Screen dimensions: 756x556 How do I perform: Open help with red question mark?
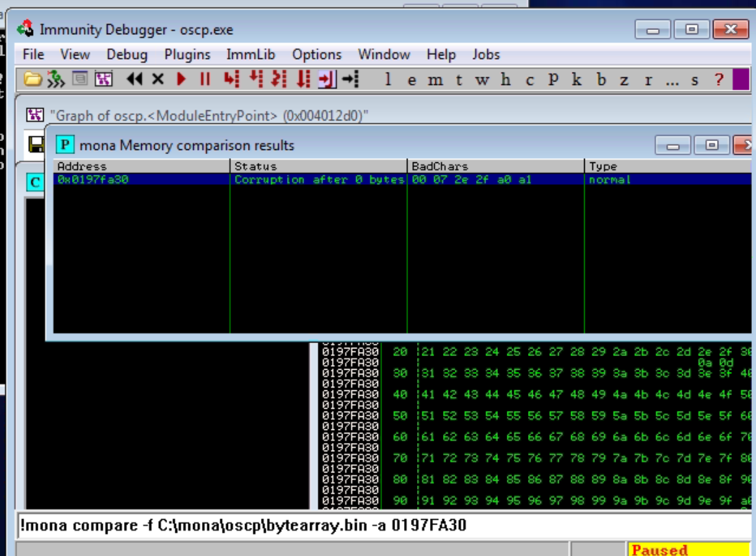click(x=719, y=79)
